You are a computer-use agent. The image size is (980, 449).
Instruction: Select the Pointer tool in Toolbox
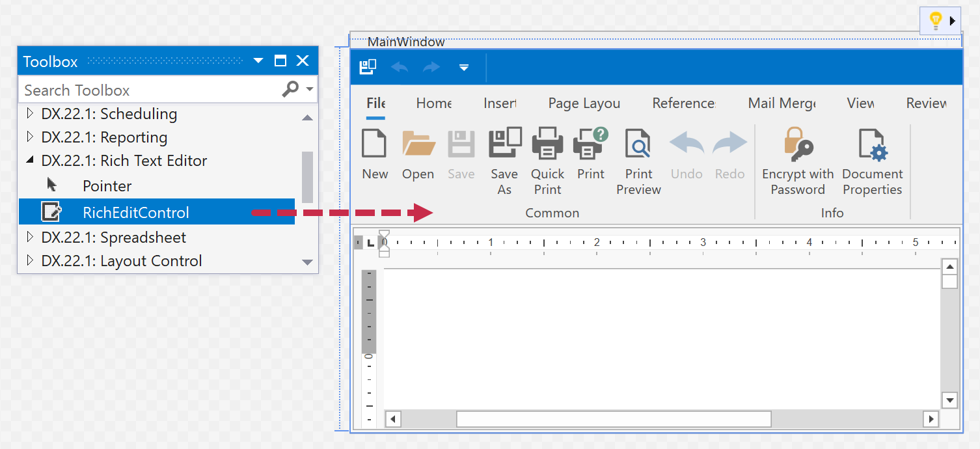(x=107, y=186)
